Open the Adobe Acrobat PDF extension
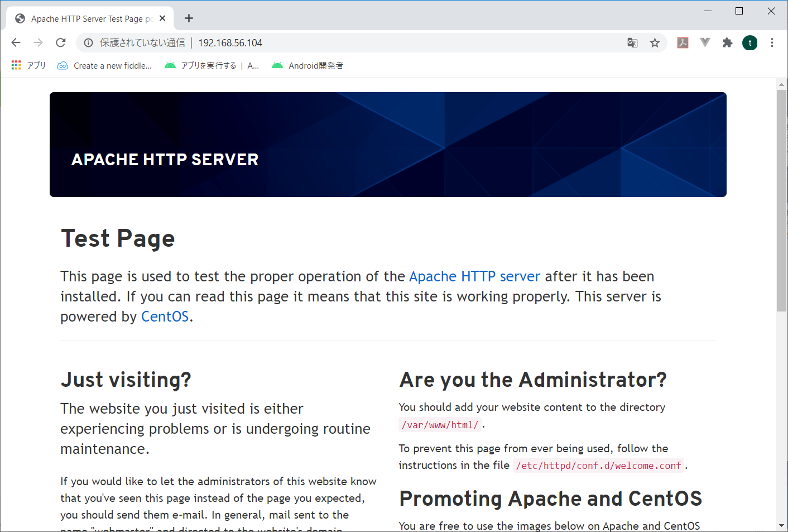The height and width of the screenshot is (532, 788). pyautogui.click(x=683, y=42)
